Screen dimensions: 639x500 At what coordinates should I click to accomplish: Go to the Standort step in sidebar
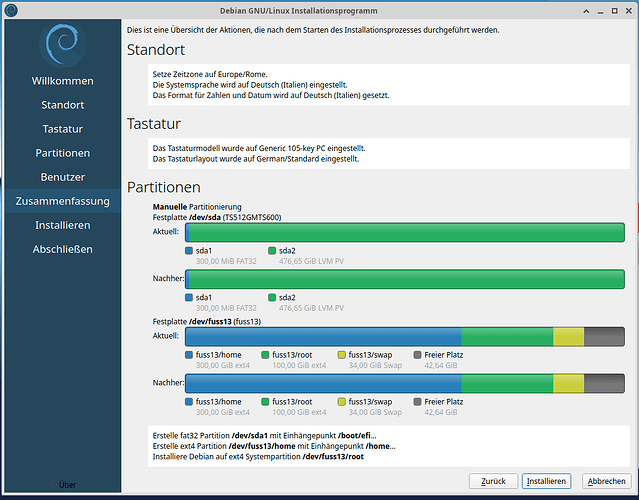pyautogui.click(x=63, y=105)
